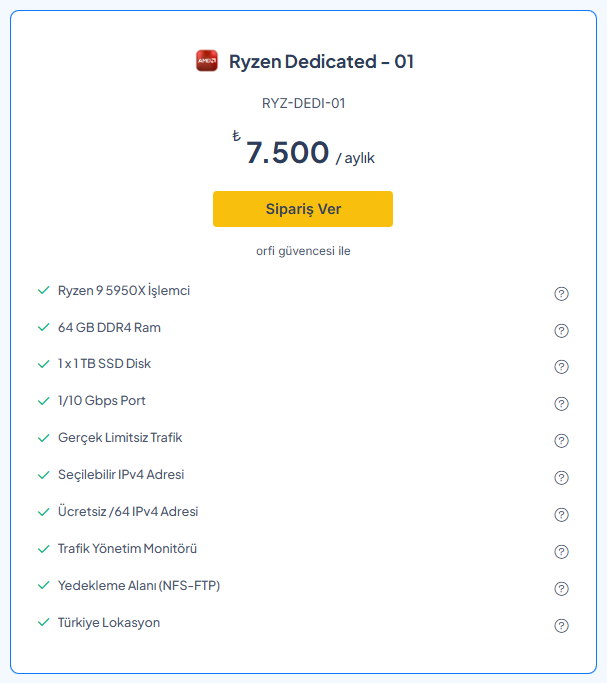The width and height of the screenshot is (607, 683).
Task: Click 64 GB DDR4 Ram feature text
Action: (109, 328)
